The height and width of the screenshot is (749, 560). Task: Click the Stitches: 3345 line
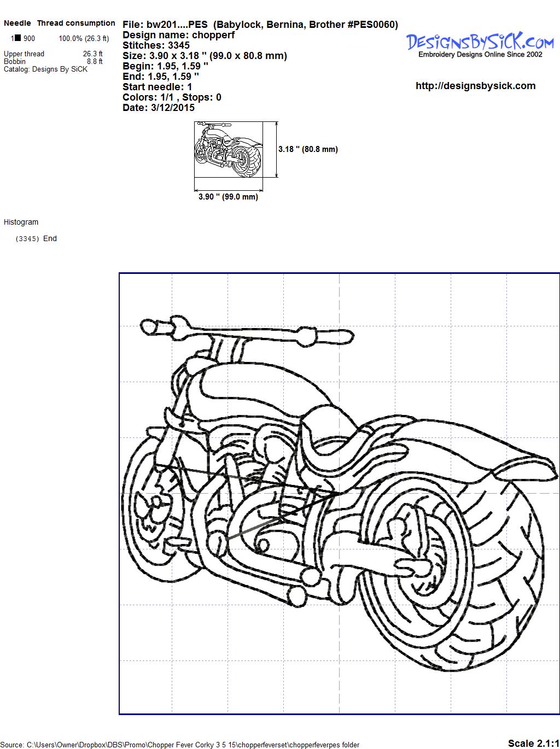pyautogui.click(x=156, y=45)
